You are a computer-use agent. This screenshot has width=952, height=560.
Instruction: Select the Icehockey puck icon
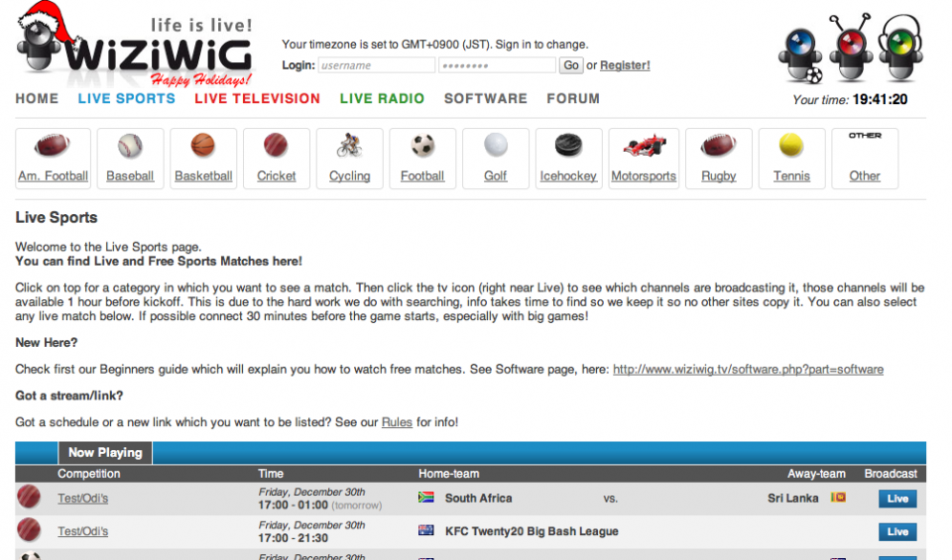[x=568, y=146]
